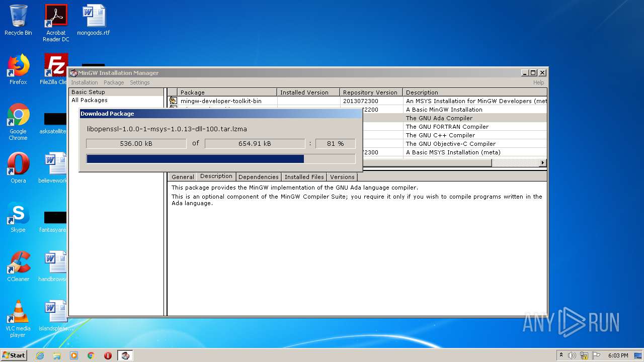Viewport: 644px width, 362px height.
Task: Click the 81 % progress field
Action: click(x=336, y=144)
